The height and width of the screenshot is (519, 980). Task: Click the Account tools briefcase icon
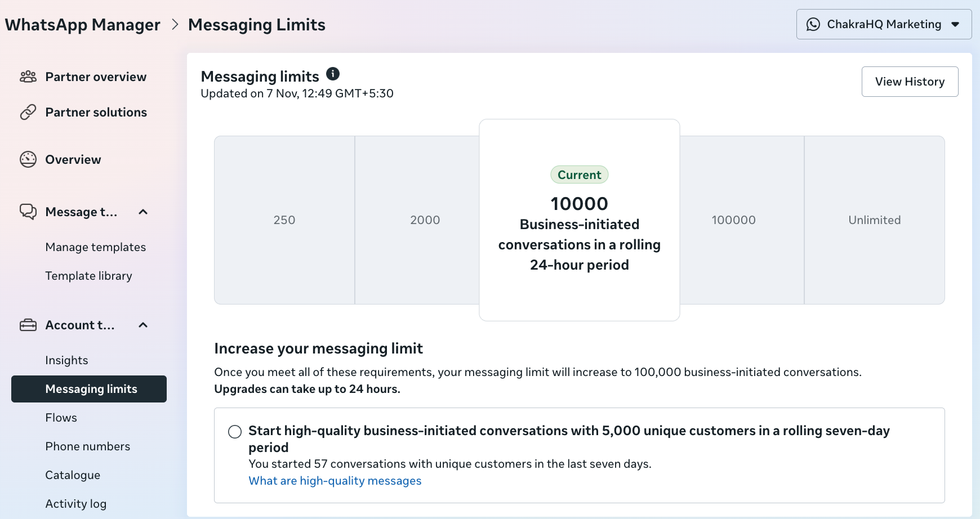click(28, 325)
